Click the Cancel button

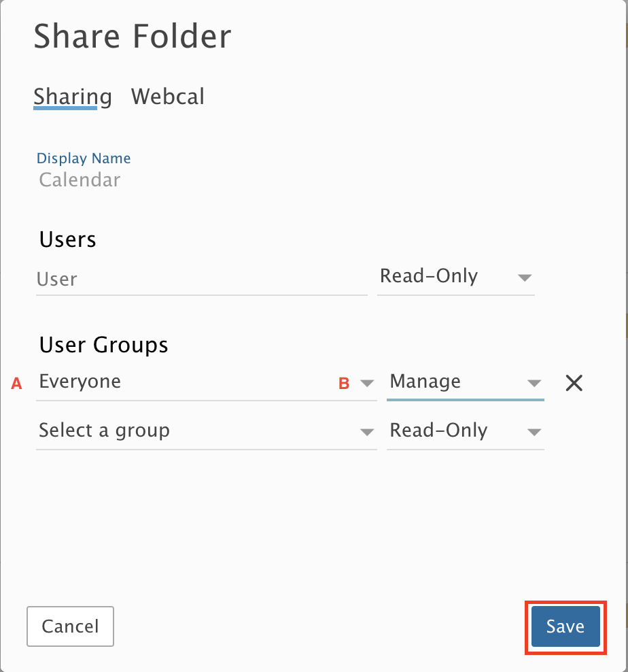coord(70,626)
